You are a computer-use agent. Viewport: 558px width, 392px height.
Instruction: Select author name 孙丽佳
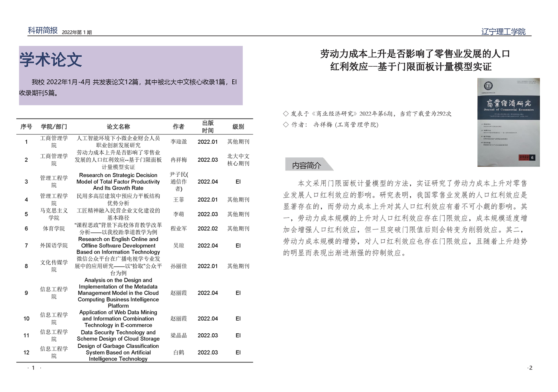point(178,266)
